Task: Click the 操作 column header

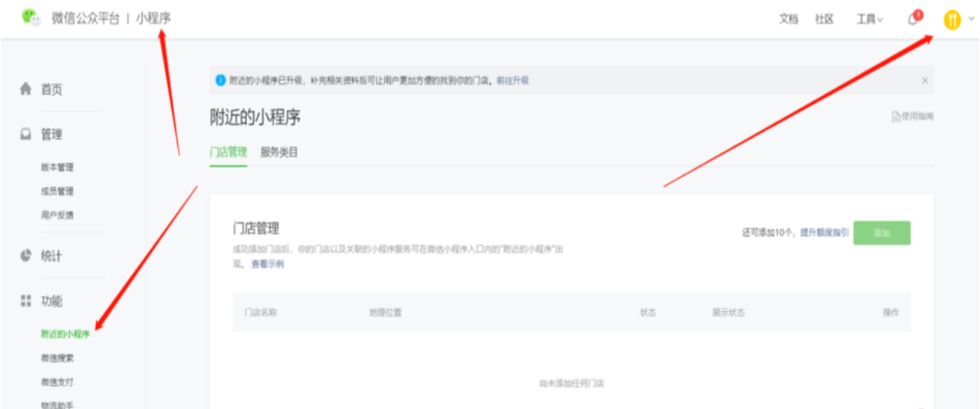Action: 891,312
